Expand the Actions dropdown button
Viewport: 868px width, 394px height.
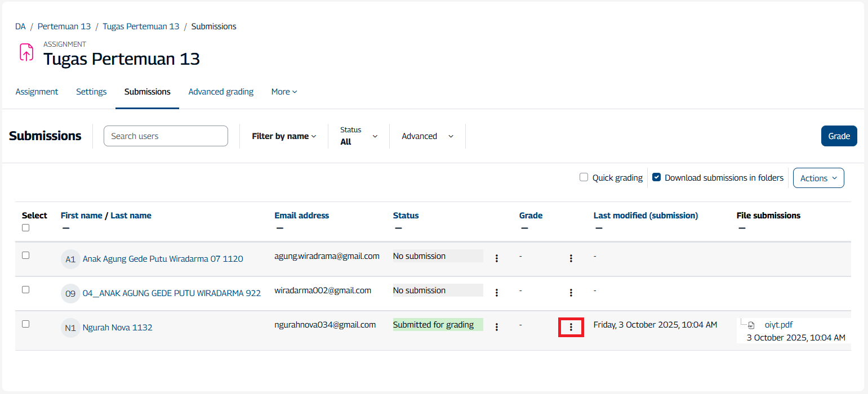[x=818, y=178]
